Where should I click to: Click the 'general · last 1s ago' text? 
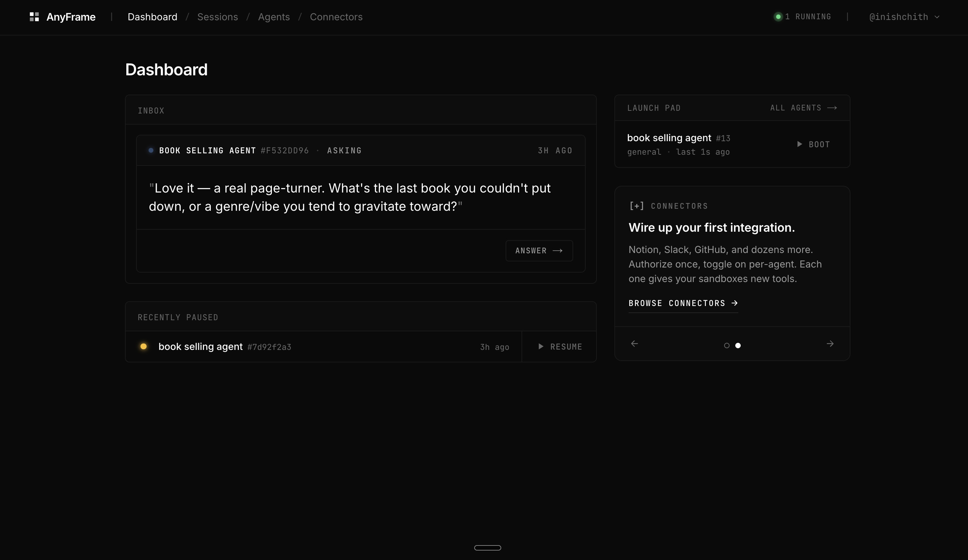point(678,152)
